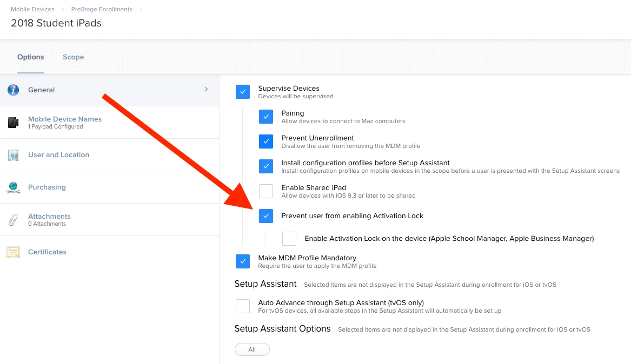Toggle the Pairing checkbox
This screenshot has width=631, height=364.
(266, 117)
